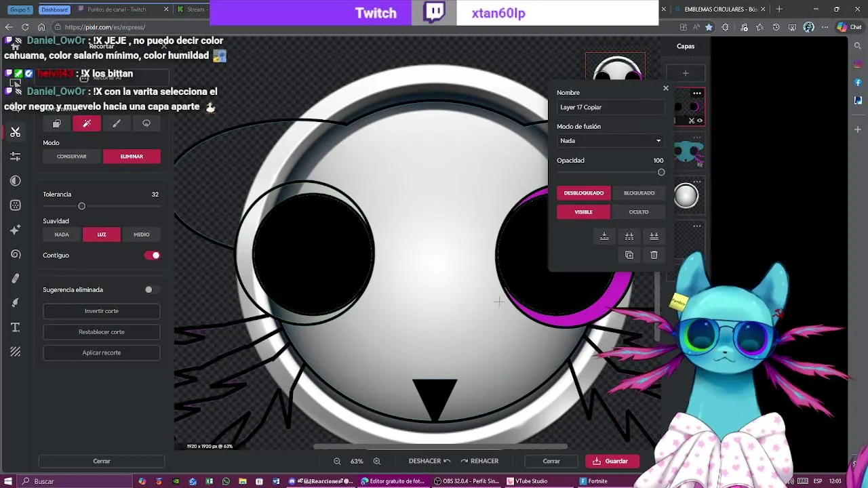The width and height of the screenshot is (868, 488).
Task: Adjust the Tolerancia slider handle
Action: point(81,206)
